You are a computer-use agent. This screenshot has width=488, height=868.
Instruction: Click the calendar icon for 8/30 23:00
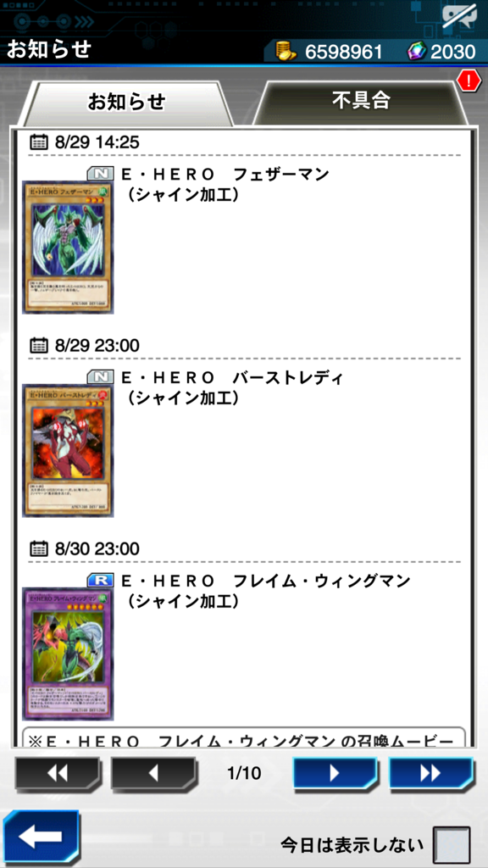point(39,549)
